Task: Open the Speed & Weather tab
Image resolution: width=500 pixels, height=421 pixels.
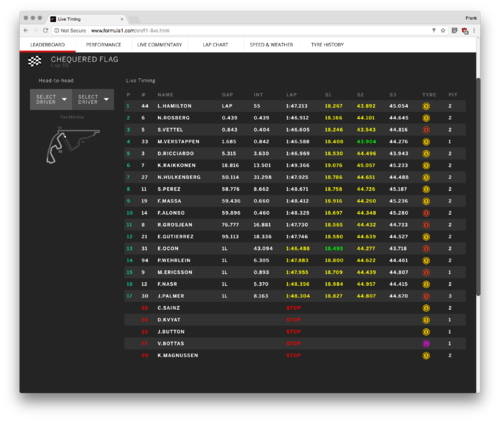Action: click(x=271, y=45)
